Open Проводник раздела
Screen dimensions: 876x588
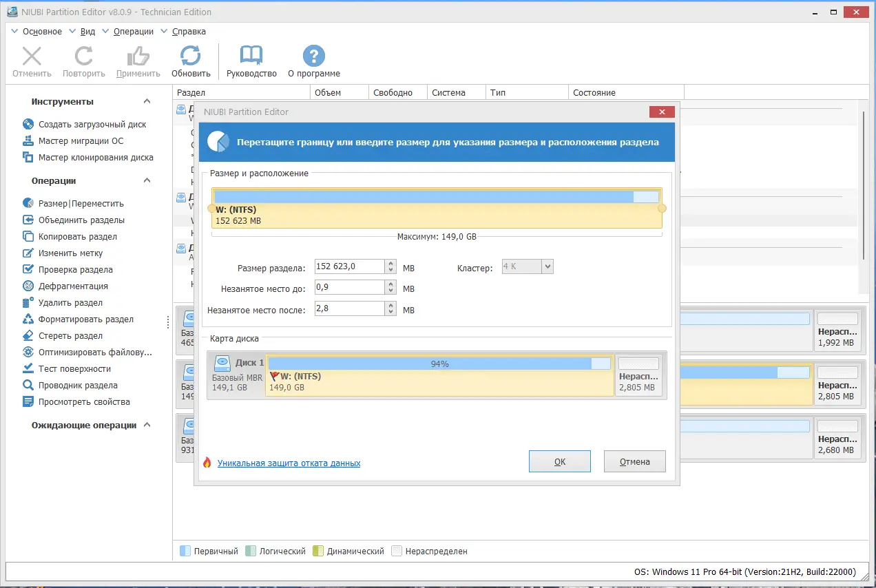tap(78, 386)
